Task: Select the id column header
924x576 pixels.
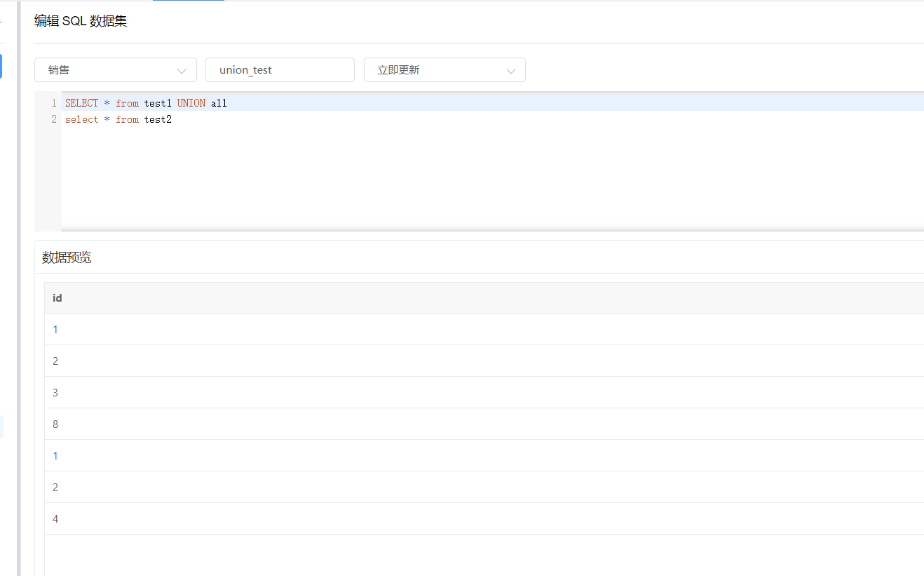Action: [x=57, y=297]
